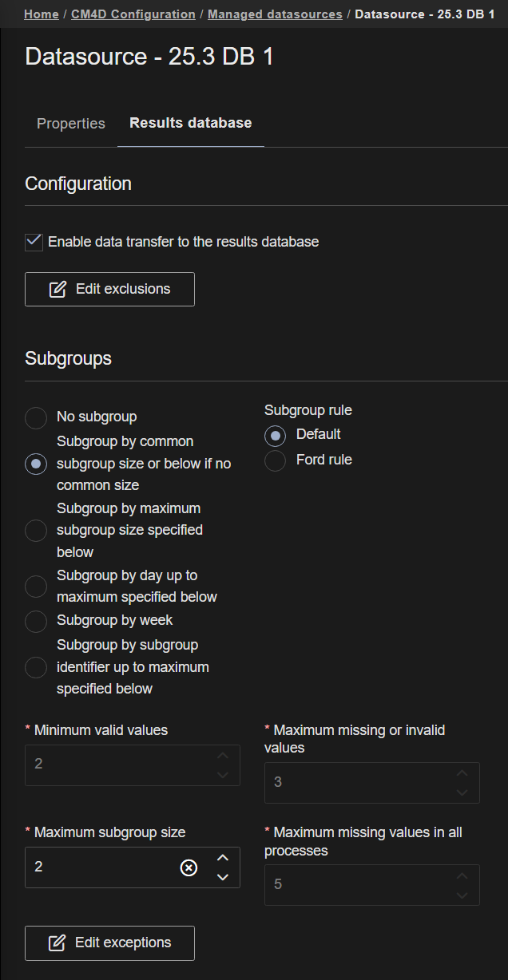Pick Subgroup by subgroup identifier option
Image resolution: width=508 pixels, height=980 pixels.
[x=36, y=667]
